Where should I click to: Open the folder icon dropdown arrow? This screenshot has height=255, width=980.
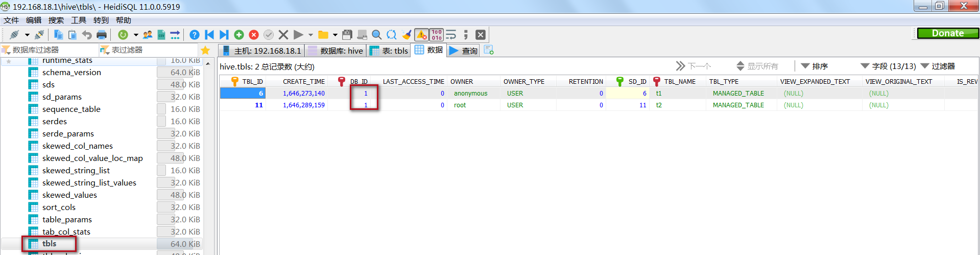click(335, 35)
